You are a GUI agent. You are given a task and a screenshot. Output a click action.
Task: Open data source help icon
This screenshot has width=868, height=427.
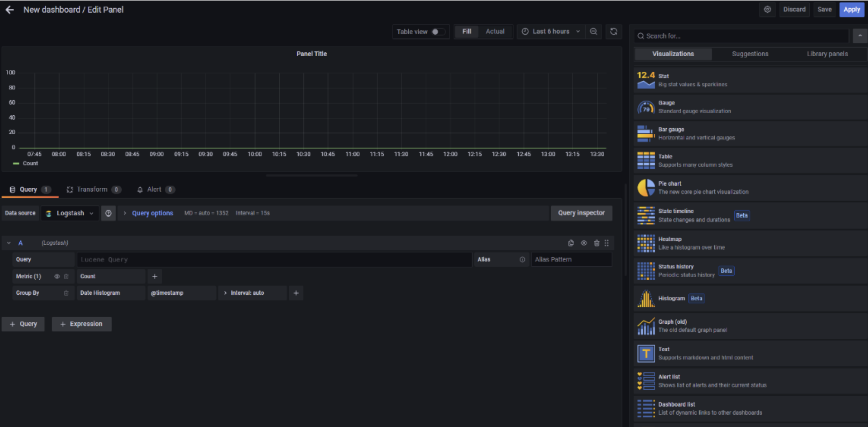point(108,213)
